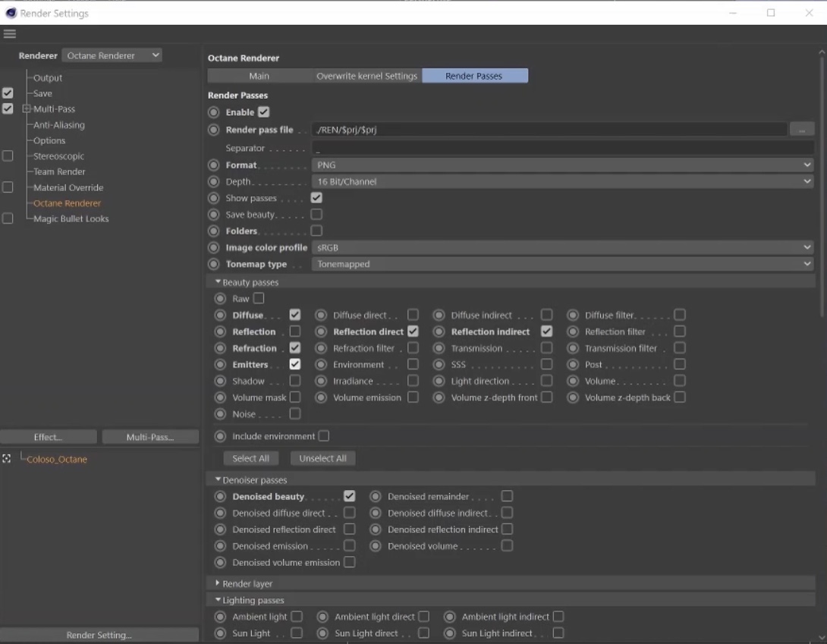Enable the Save beauty checkbox

[316, 214]
